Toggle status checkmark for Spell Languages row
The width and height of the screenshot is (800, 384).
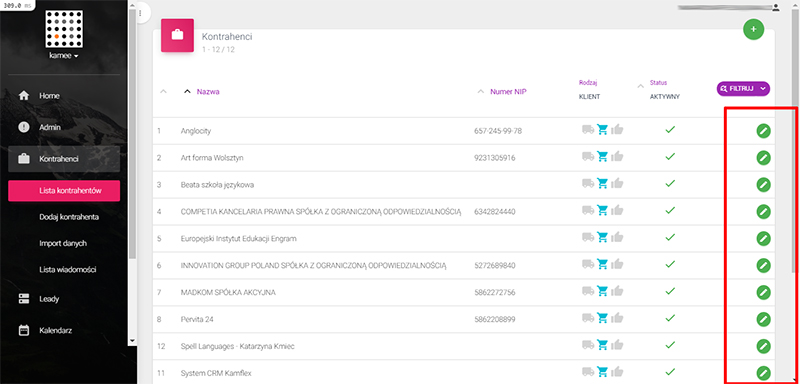[670, 345]
